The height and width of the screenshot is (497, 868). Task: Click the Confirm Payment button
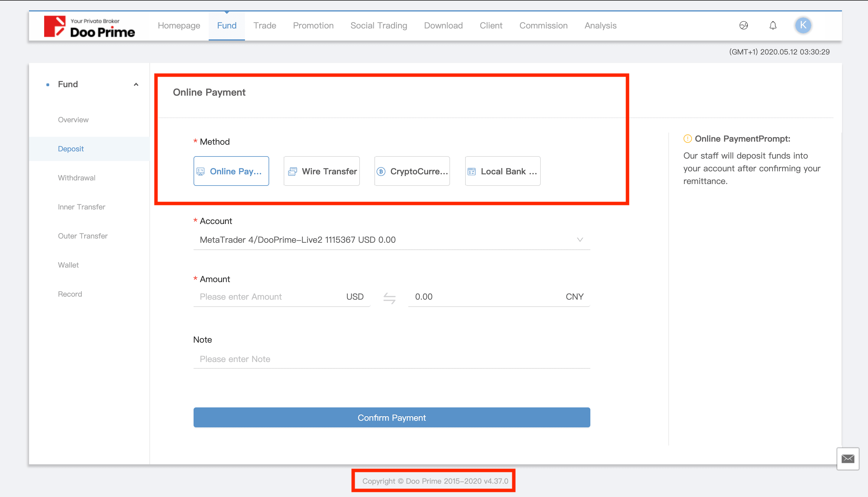392,417
